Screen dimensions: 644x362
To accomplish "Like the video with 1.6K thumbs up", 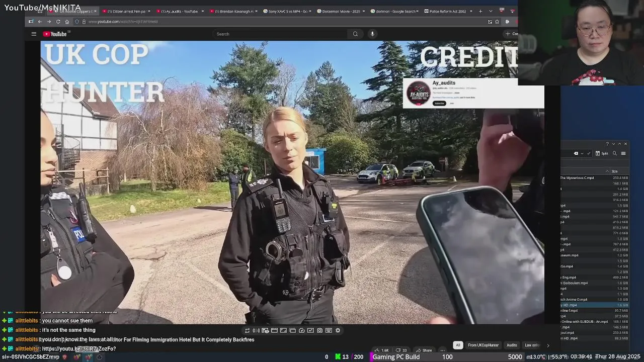I will tap(382, 350).
